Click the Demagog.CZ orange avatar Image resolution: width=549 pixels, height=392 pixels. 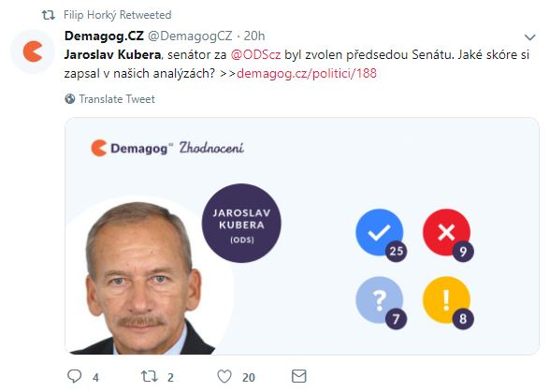pyautogui.click(x=33, y=51)
